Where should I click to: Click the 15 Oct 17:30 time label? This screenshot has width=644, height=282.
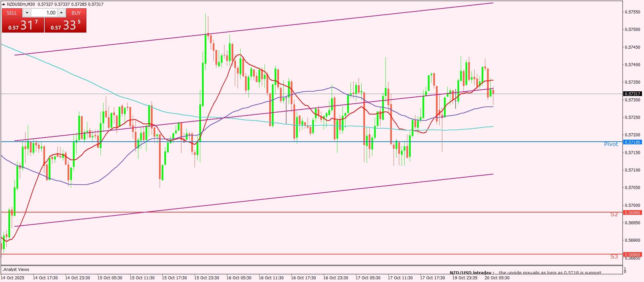[x=174, y=278]
